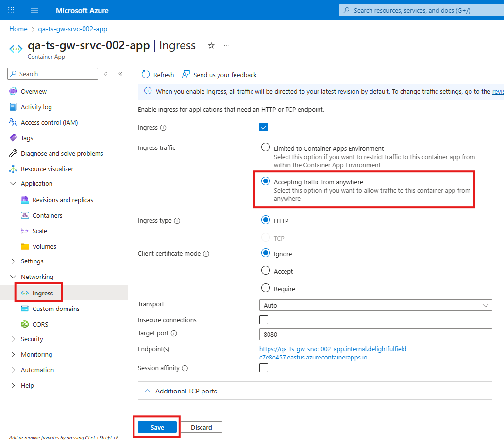Collapse the Application section

pos(13,183)
